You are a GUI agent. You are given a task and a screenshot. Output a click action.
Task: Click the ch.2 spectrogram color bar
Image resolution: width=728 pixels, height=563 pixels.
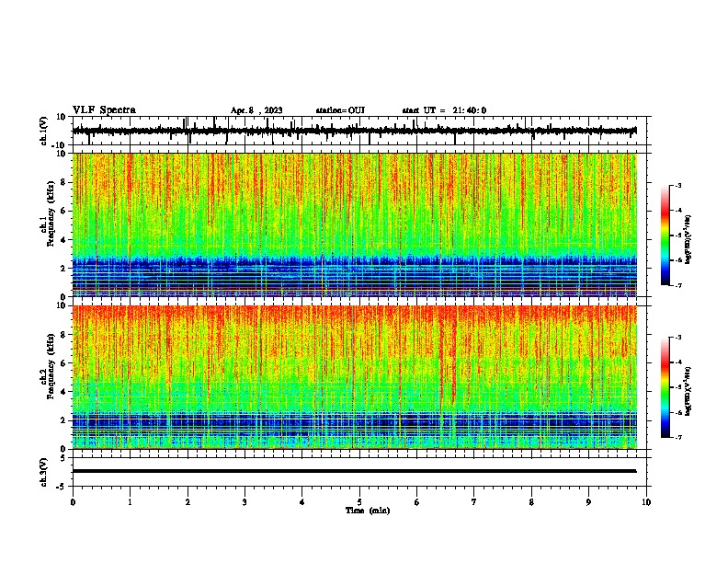point(665,387)
